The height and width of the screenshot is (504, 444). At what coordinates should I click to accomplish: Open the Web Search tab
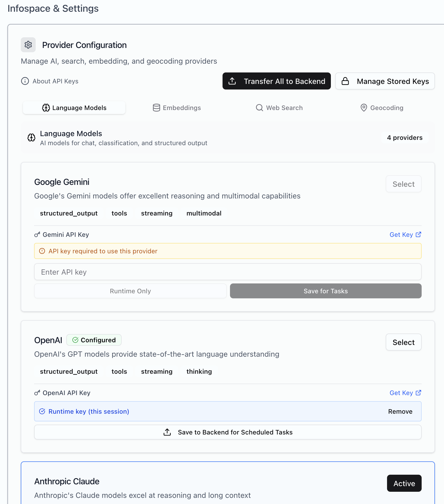click(x=279, y=108)
